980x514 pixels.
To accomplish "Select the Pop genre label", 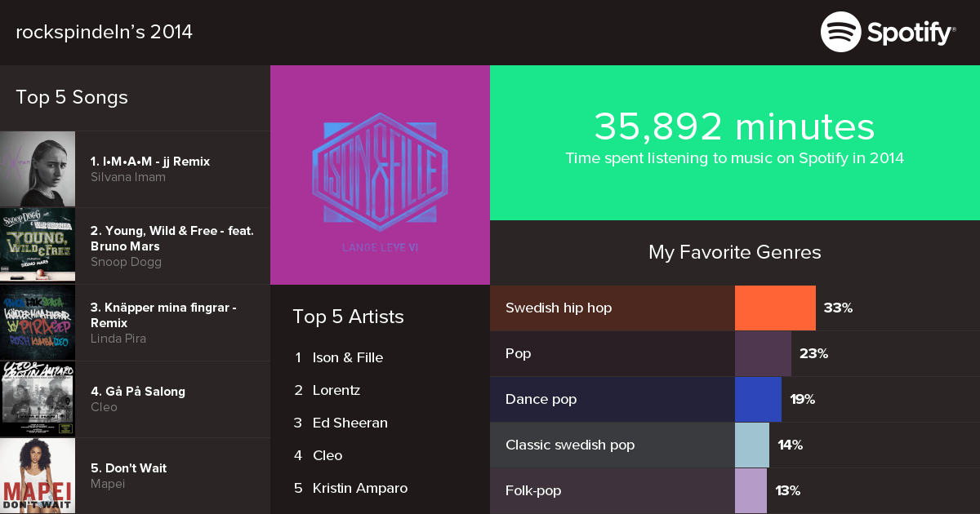I will [x=519, y=353].
